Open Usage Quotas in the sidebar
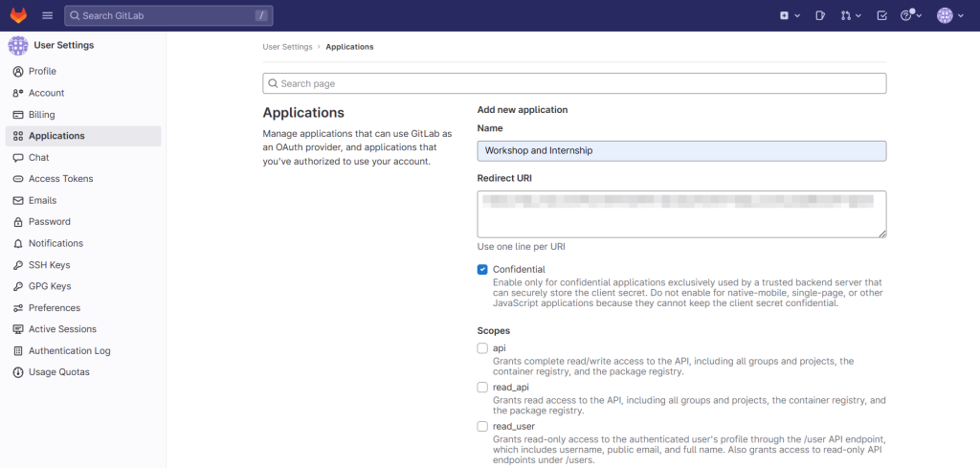Image resolution: width=980 pixels, height=468 pixels. (x=58, y=372)
